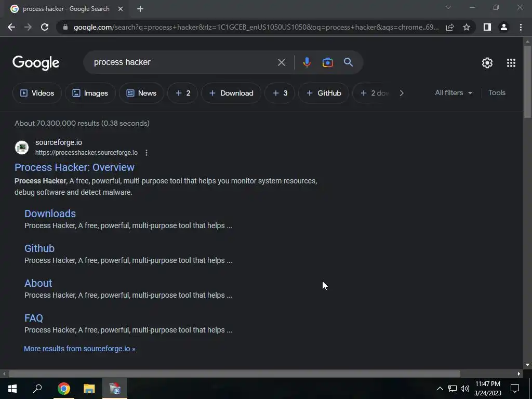Viewport: 532px width, 399px height.
Task: Filter results by News
Action: coord(141,93)
